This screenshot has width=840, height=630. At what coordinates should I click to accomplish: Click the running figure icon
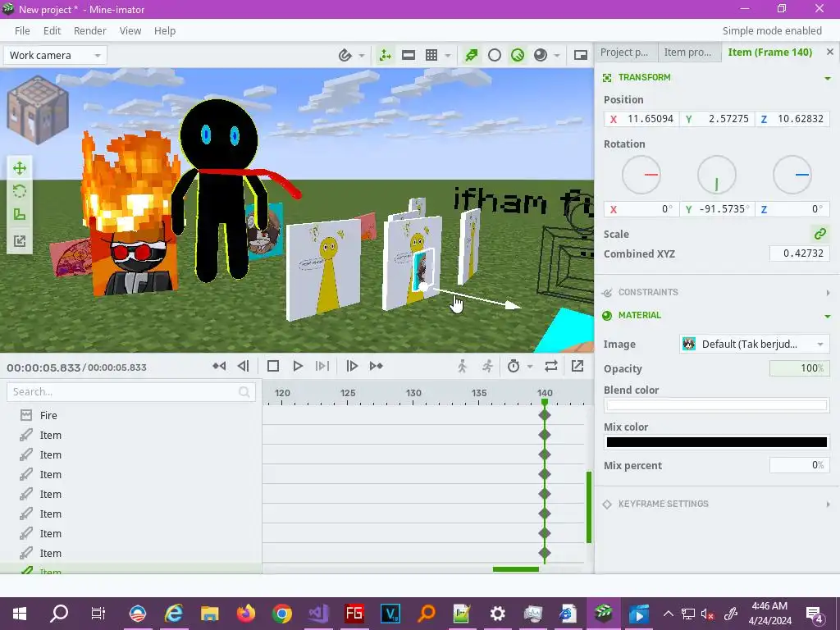[487, 366]
